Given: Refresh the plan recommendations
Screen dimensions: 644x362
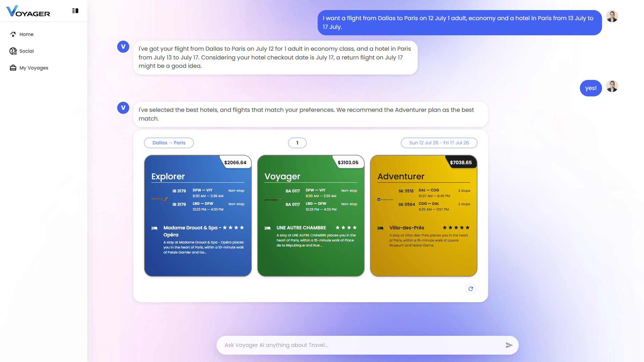Looking at the screenshot, I should click(471, 289).
